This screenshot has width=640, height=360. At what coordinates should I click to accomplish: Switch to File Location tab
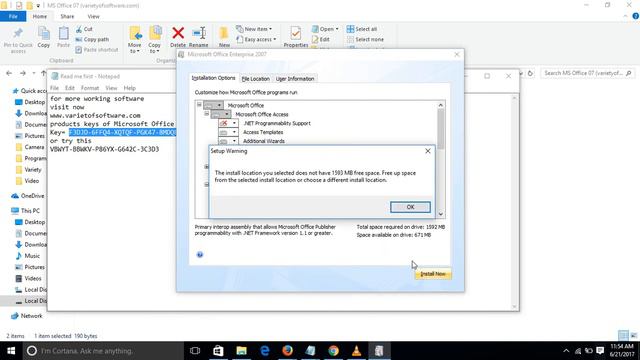256,78
